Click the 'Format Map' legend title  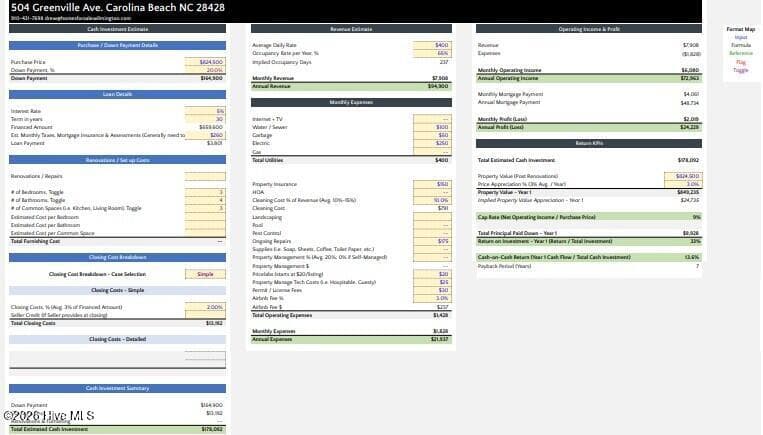[741, 29]
